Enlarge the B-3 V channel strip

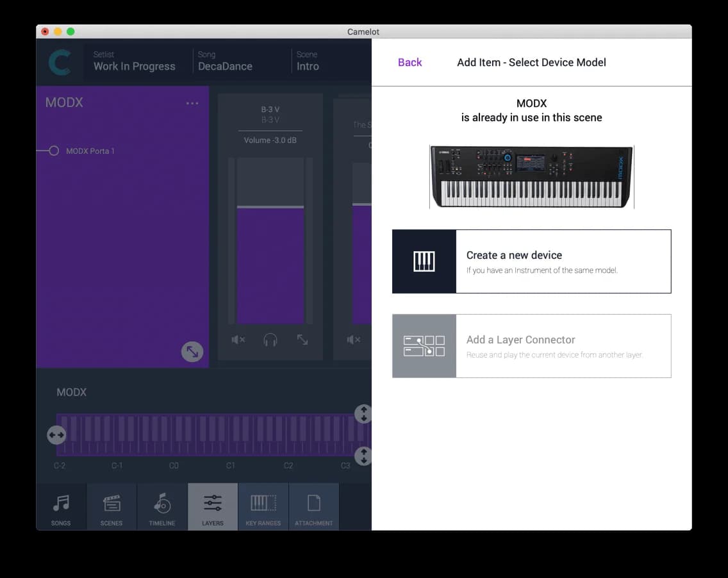302,340
